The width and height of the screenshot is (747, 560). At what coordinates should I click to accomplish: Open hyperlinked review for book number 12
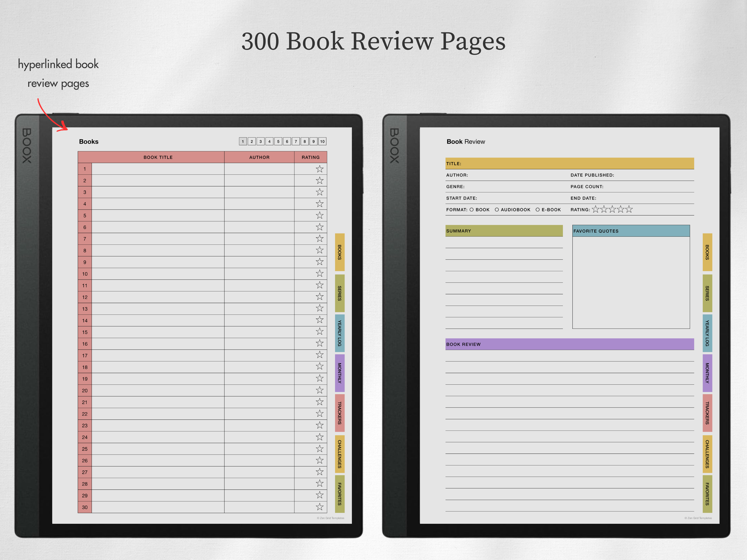(x=85, y=297)
